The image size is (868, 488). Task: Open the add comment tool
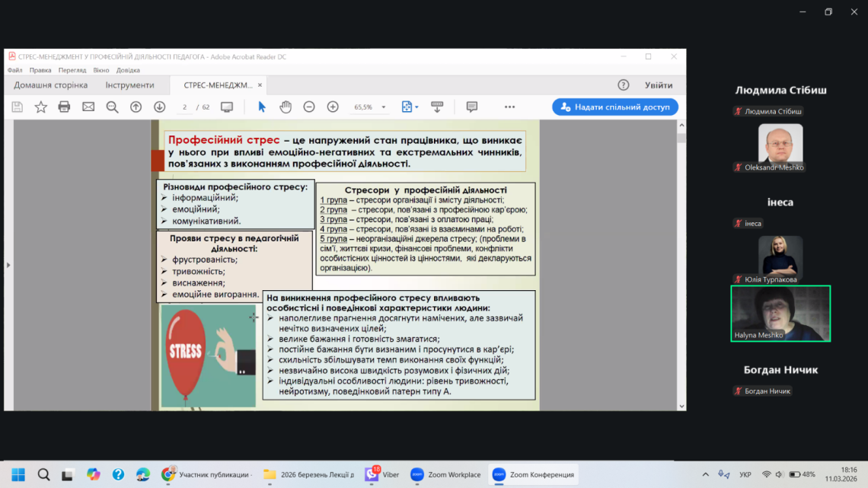point(471,107)
